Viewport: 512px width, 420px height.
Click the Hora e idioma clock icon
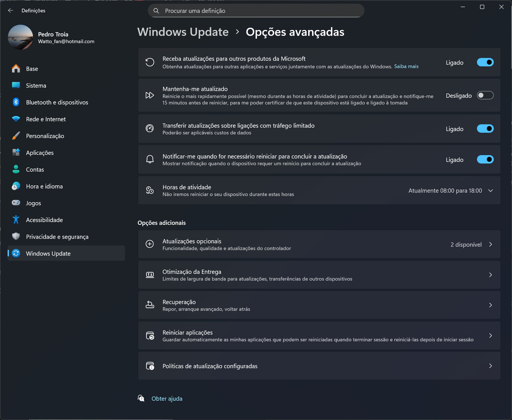point(16,186)
